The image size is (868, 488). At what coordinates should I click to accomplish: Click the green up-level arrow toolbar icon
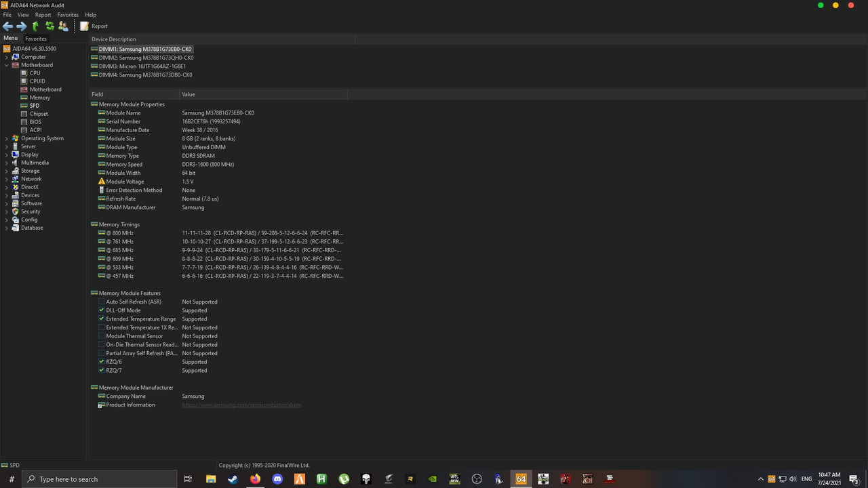[35, 26]
